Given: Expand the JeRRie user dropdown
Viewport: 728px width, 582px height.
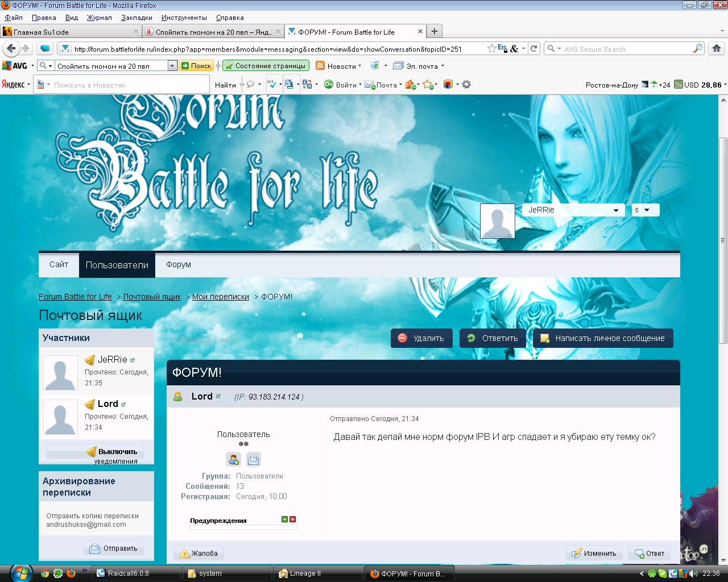Looking at the screenshot, I should (x=616, y=210).
